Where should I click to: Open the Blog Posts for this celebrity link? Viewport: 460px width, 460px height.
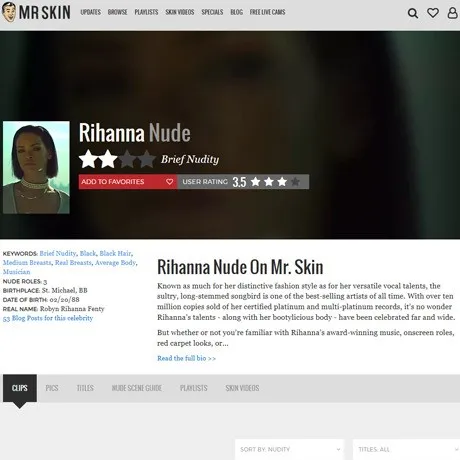[x=48, y=318]
